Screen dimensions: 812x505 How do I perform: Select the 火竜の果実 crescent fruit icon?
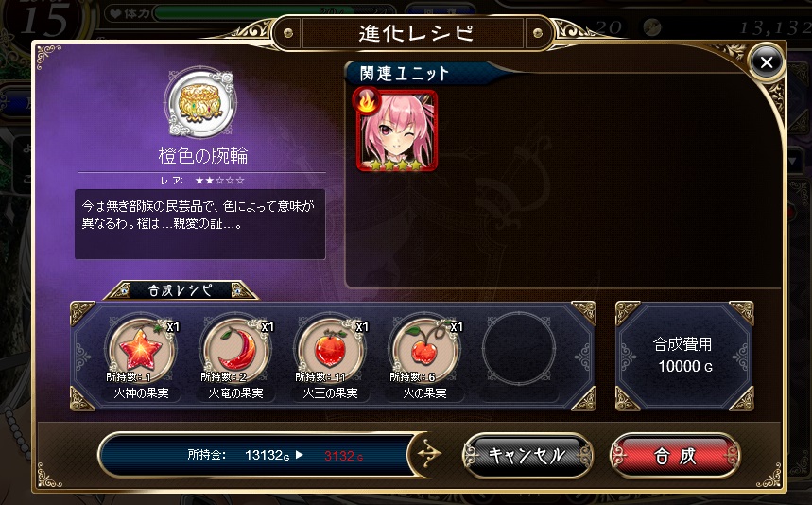235,350
